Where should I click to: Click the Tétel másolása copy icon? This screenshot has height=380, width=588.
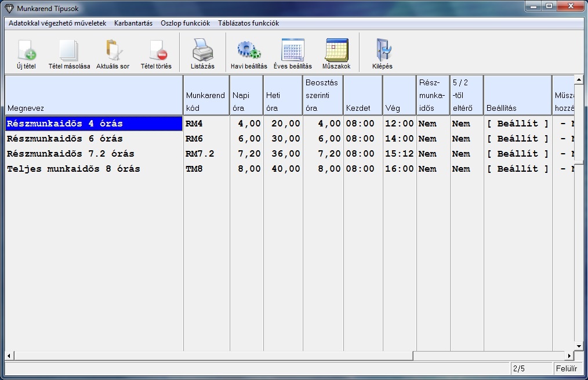click(69, 51)
